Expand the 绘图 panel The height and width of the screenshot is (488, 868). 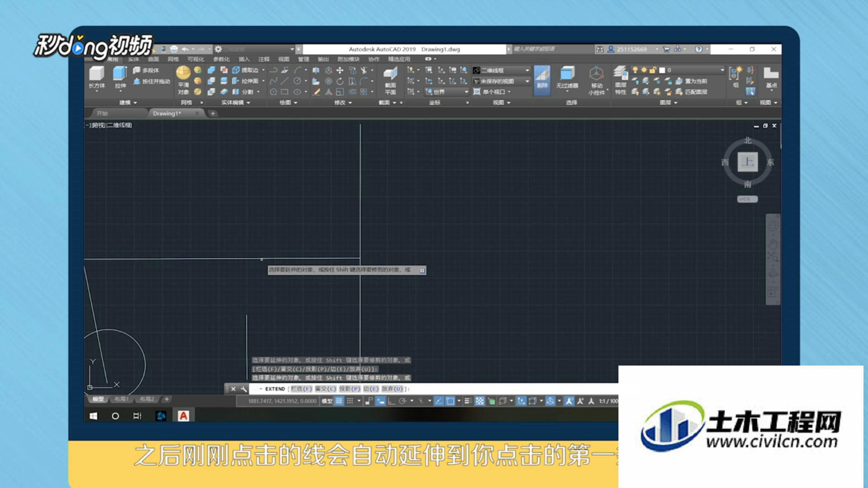(x=288, y=103)
